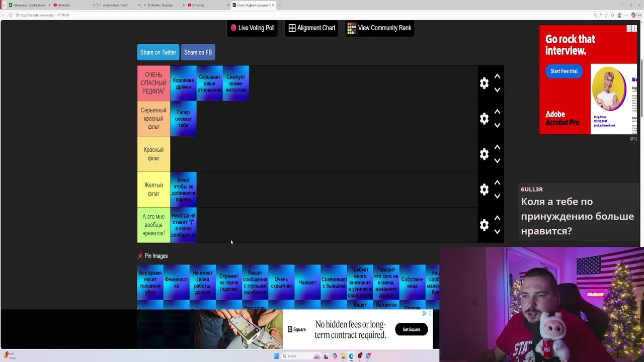Pick the Симпует знаменитостям tile
Screen dimensions: 644x362
(x=236, y=83)
